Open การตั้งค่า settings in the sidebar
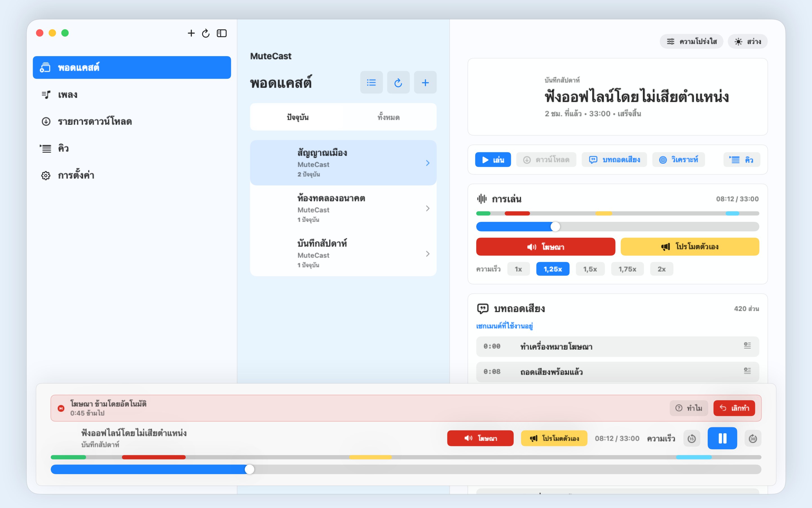Viewport: 812px width, 508px height. 132,175
